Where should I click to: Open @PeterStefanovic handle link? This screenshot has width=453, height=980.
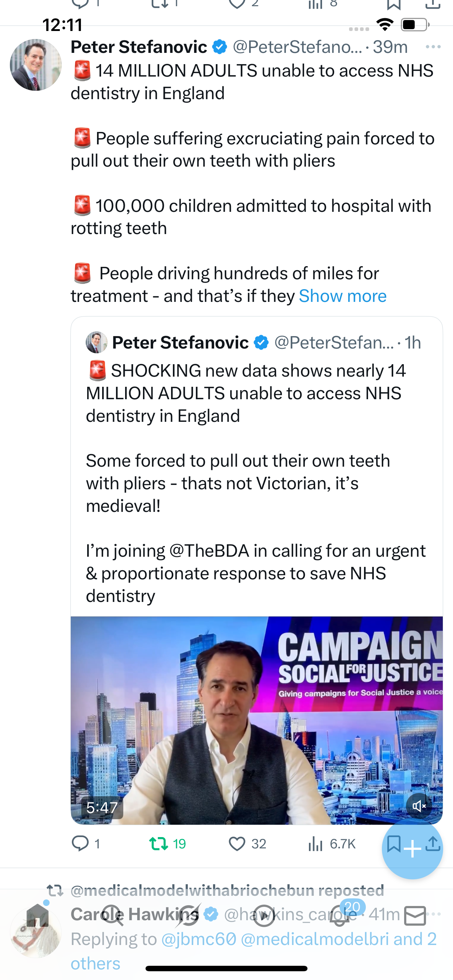point(297,47)
